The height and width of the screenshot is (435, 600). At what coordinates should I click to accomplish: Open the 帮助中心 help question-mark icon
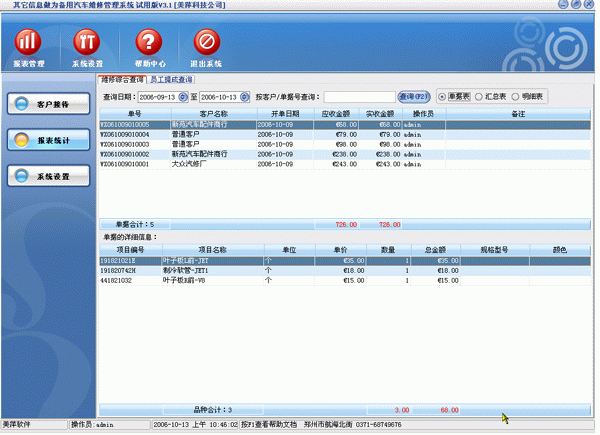click(x=148, y=43)
